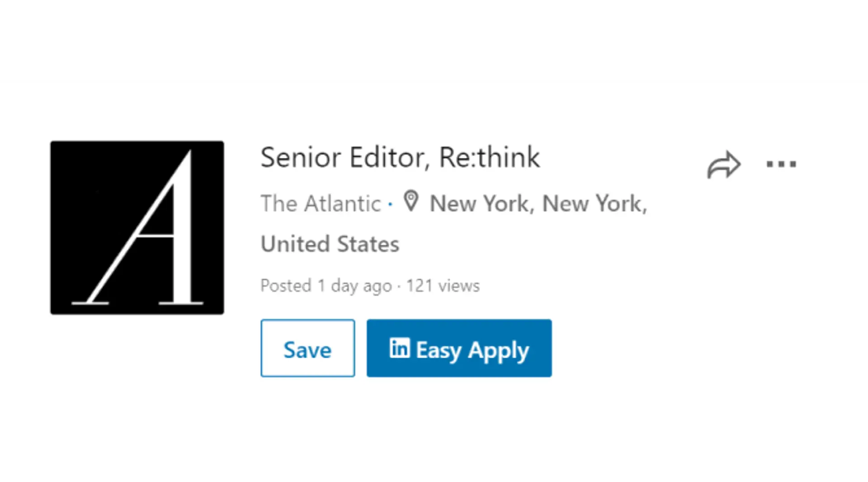Click the blue dot separator after The Atlantic
The width and height of the screenshot is (868, 482).
pos(390,204)
